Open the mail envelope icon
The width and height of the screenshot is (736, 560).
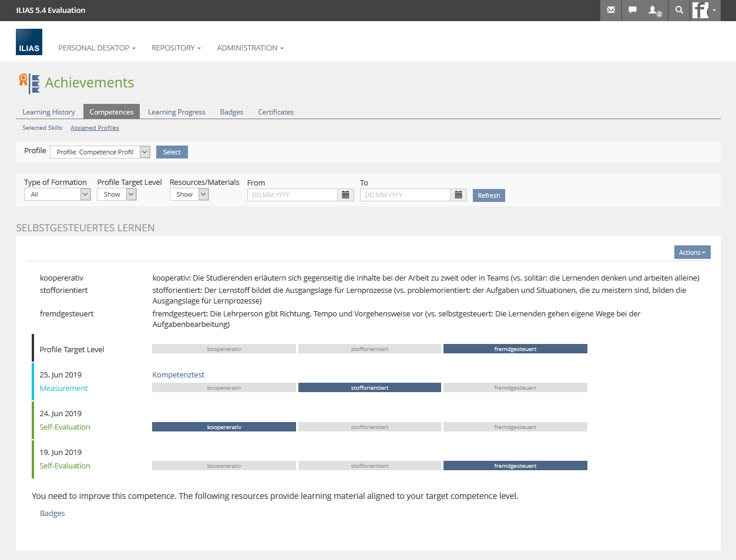tap(611, 10)
